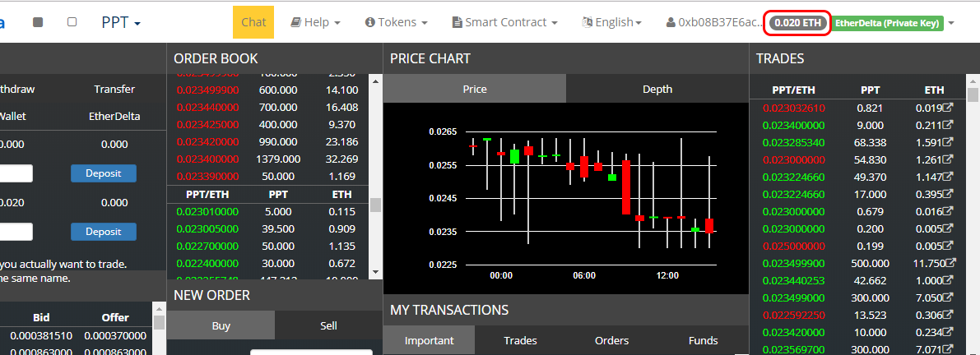This screenshot has width=980, height=355.
Task: Click the filled square icon in navbar
Action: 38,22
